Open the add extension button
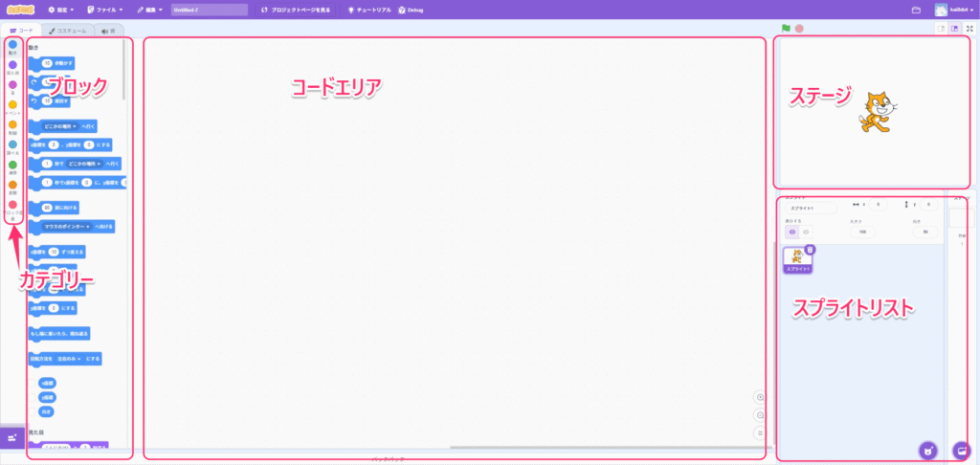The width and height of the screenshot is (980, 465). tap(12, 437)
